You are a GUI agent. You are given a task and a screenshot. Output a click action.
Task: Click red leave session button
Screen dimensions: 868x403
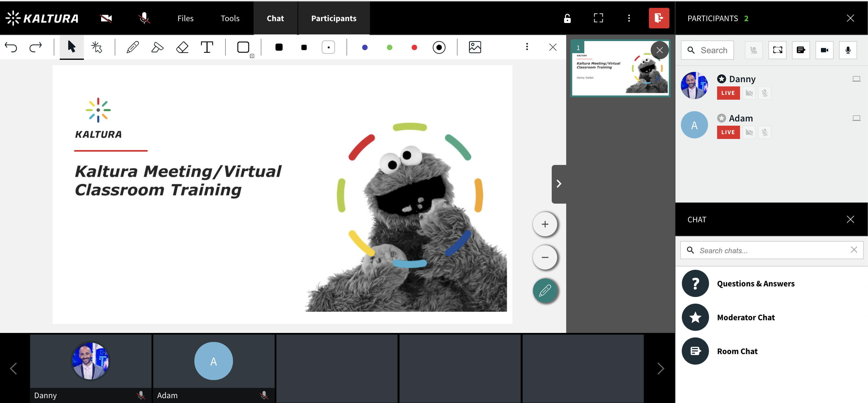click(x=659, y=18)
